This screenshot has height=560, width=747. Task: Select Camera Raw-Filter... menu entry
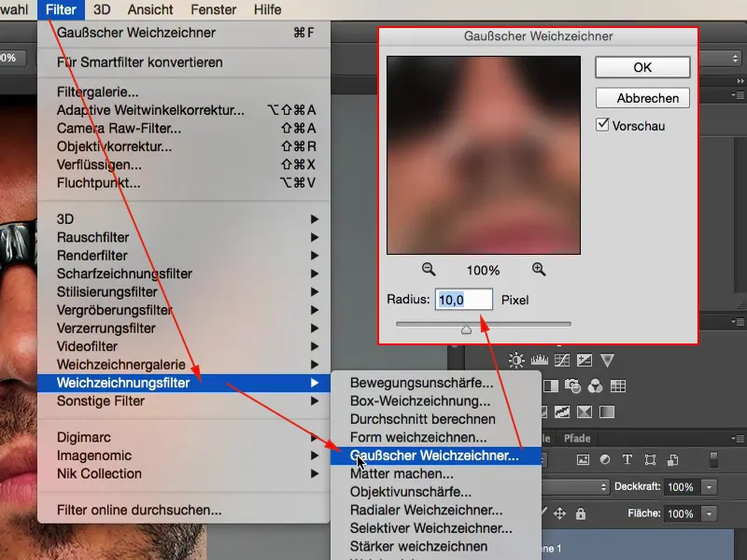(x=184, y=128)
